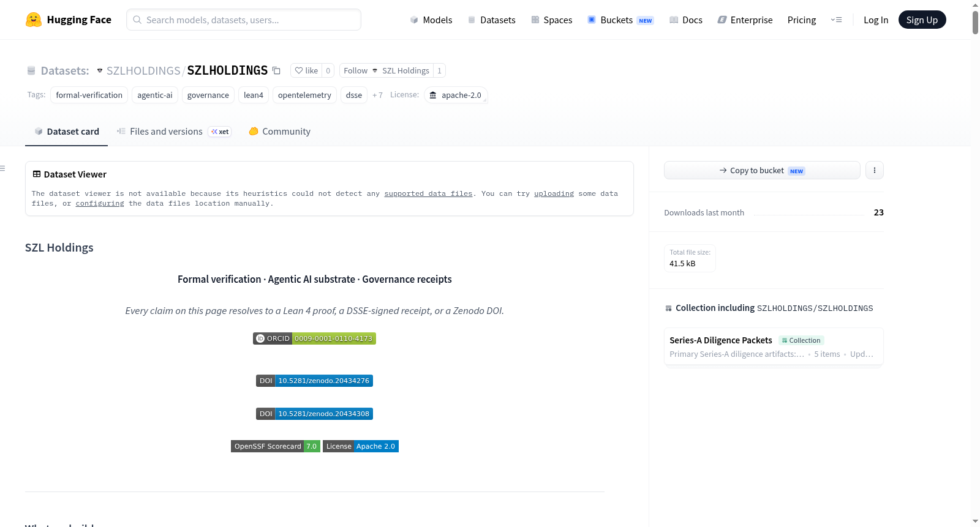Image resolution: width=980 pixels, height=527 pixels.
Task: Click the Datasets breadcrumb database icon
Action: click(31, 70)
